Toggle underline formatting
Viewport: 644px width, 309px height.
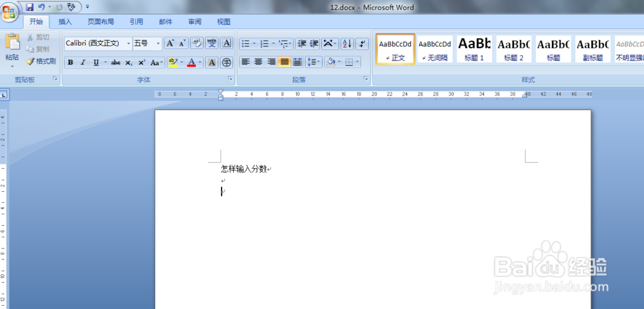[x=96, y=62]
